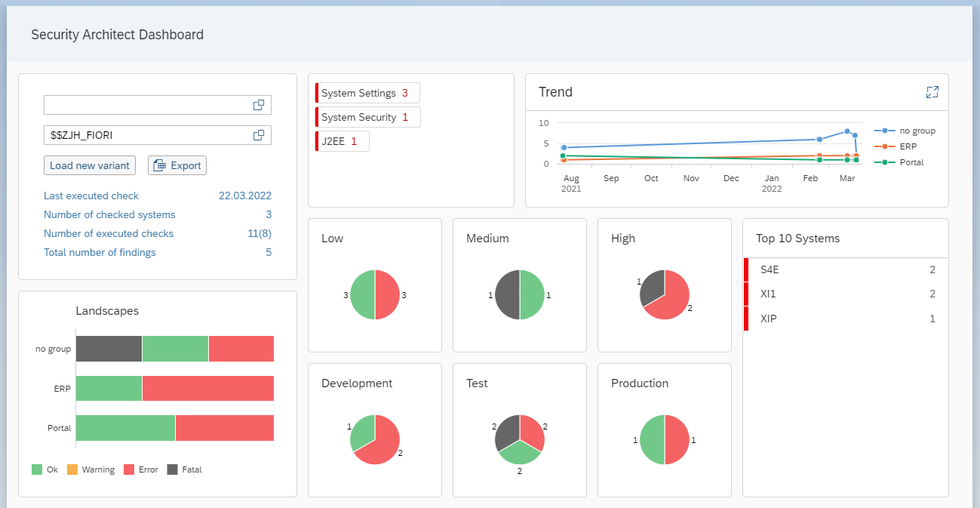Select the Error legend entry
The width and height of the screenshot is (980, 508).
coord(140,470)
